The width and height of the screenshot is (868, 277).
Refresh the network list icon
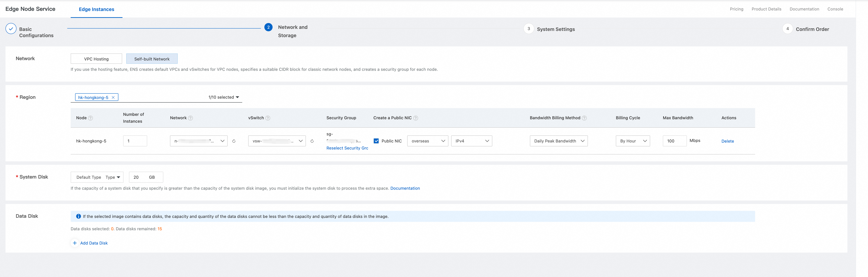click(x=234, y=141)
